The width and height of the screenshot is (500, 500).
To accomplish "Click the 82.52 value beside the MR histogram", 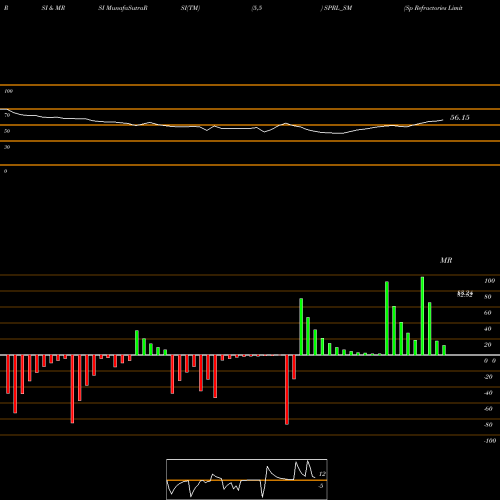I will tap(465, 295).
